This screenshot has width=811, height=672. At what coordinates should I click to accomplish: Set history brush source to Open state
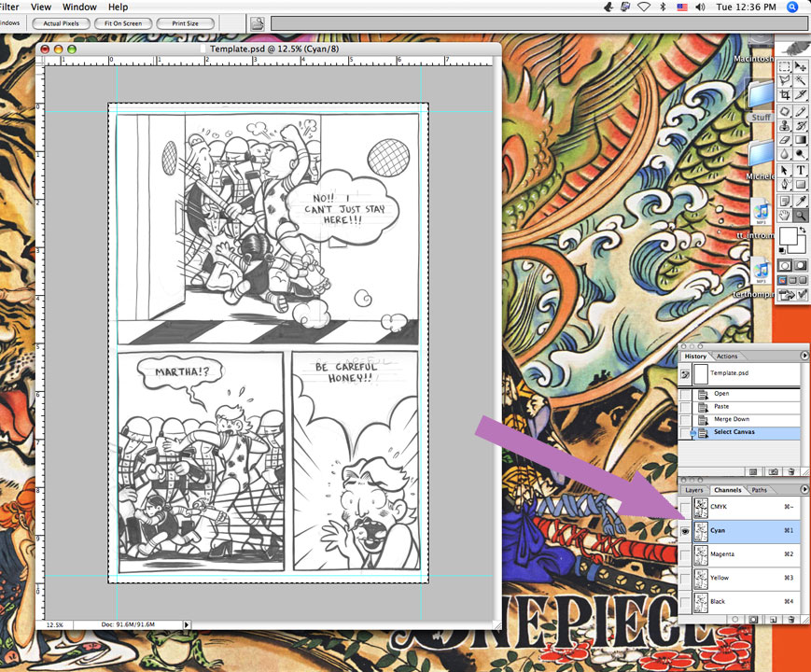pyautogui.click(x=685, y=394)
